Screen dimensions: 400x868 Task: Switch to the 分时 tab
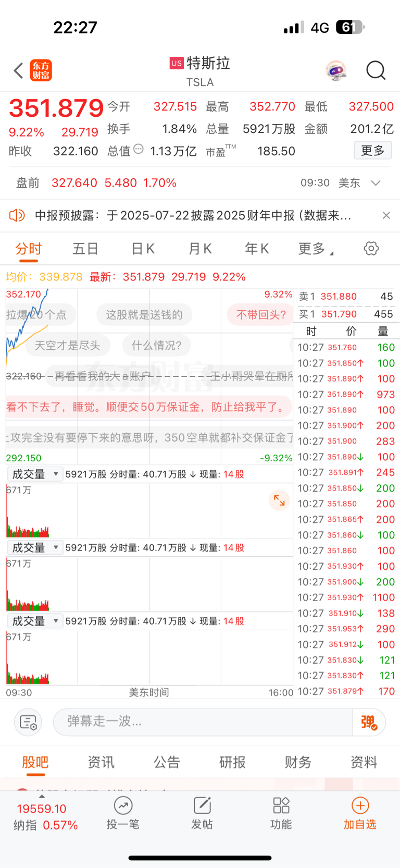coord(28,249)
